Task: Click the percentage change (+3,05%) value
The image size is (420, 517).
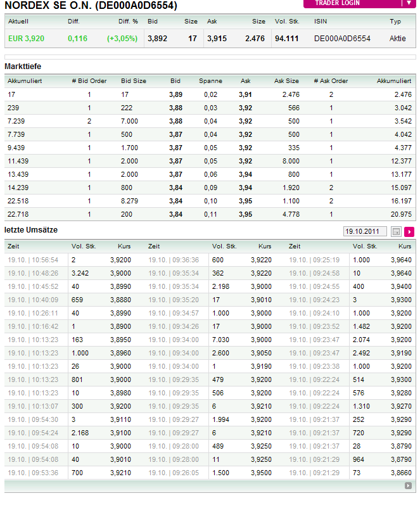Action: (x=122, y=39)
